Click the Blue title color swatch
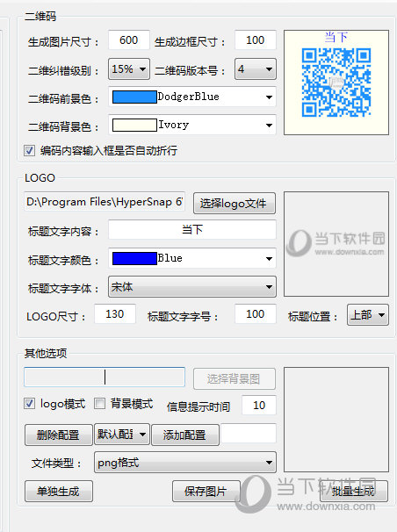 click(134, 258)
